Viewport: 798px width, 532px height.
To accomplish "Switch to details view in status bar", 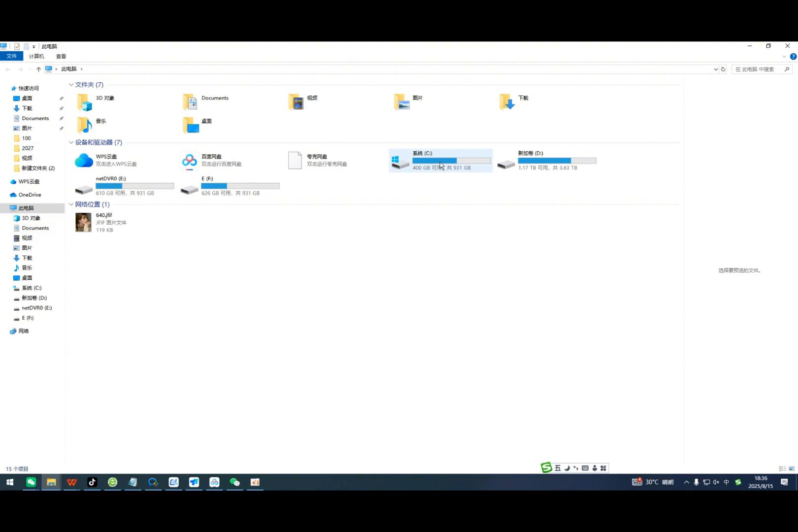I will [x=782, y=468].
